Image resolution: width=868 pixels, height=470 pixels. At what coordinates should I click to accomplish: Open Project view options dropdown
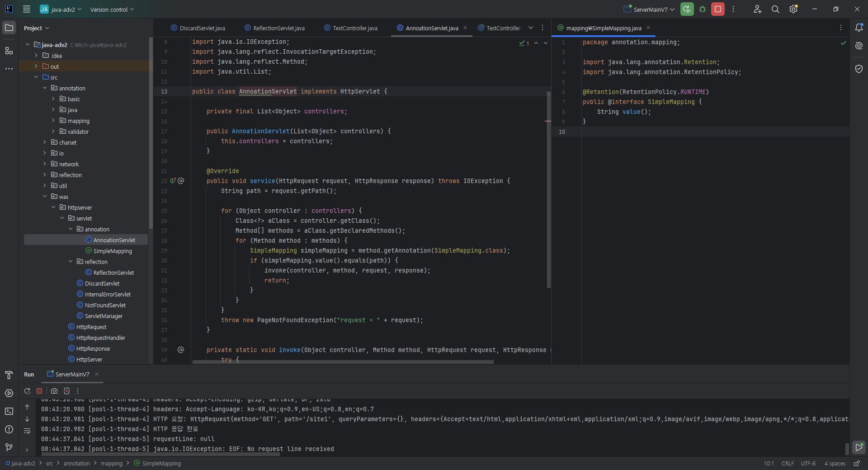point(36,28)
